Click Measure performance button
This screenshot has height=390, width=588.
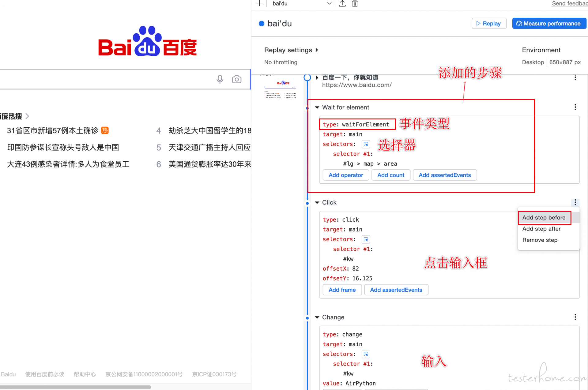point(549,24)
